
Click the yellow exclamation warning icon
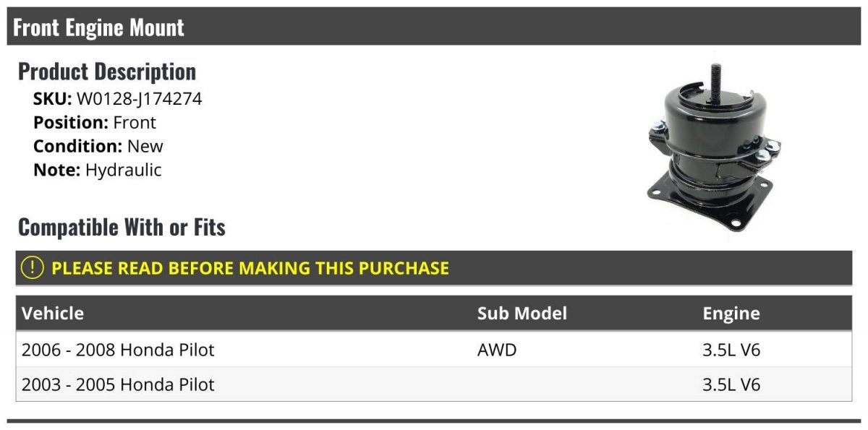pos(33,268)
